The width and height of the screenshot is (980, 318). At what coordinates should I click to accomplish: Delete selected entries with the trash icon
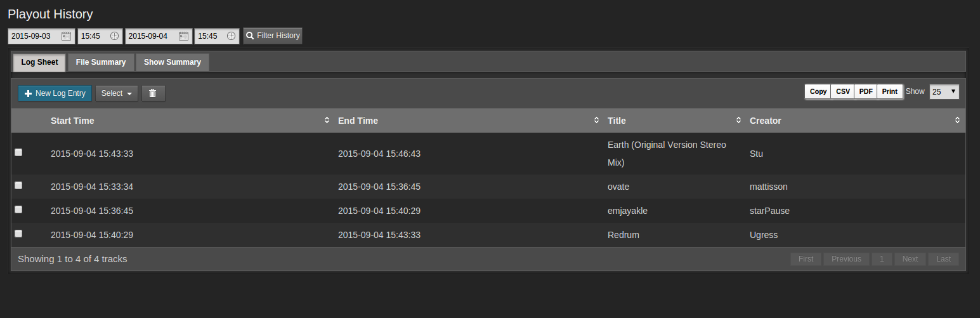pyautogui.click(x=153, y=93)
